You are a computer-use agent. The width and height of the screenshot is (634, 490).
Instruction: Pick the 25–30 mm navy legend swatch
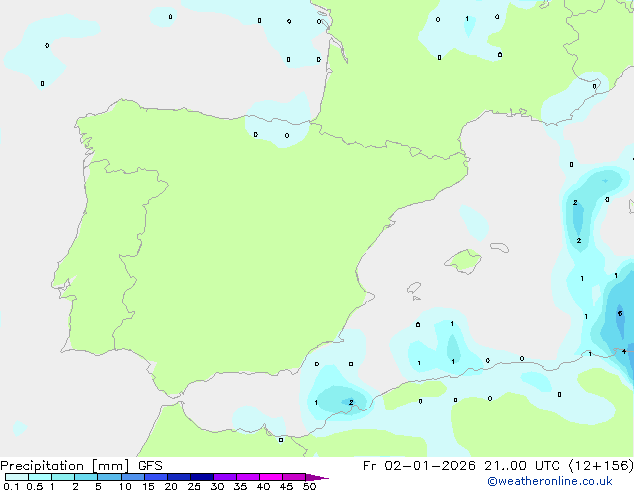pyautogui.click(x=201, y=477)
